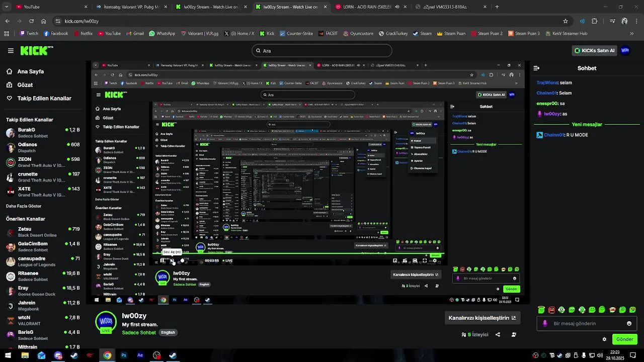Click the Ara search field
644x362 pixels.
pos(322,51)
